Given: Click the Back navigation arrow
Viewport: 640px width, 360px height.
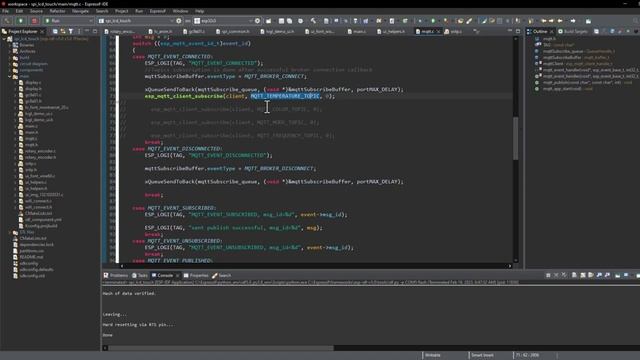Looking at the screenshot, I should click(560, 20).
